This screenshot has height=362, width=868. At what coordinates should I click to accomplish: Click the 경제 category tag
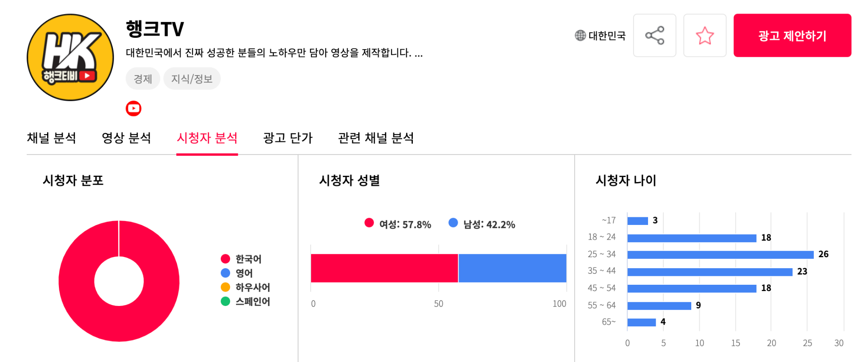(x=143, y=79)
